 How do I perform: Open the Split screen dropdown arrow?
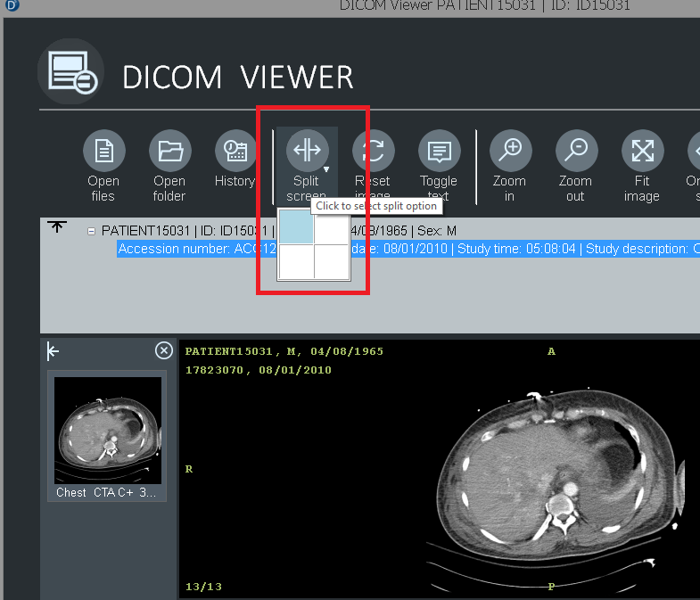[x=327, y=169]
